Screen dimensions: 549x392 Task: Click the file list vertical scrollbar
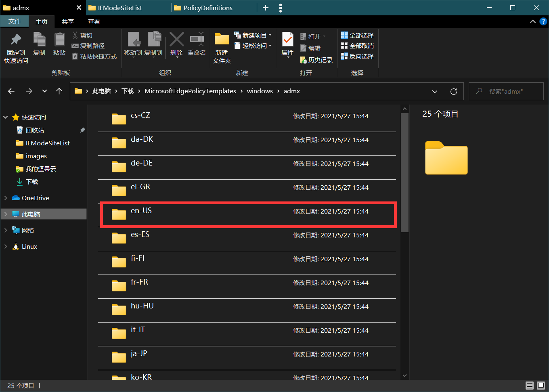(x=405, y=172)
